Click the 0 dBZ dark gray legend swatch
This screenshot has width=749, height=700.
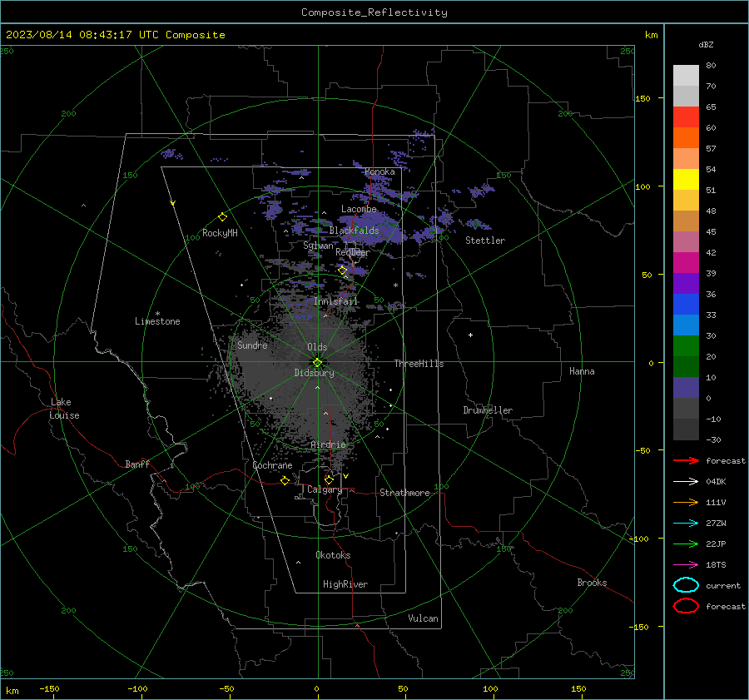pyautogui.click(x=686, y=408)
